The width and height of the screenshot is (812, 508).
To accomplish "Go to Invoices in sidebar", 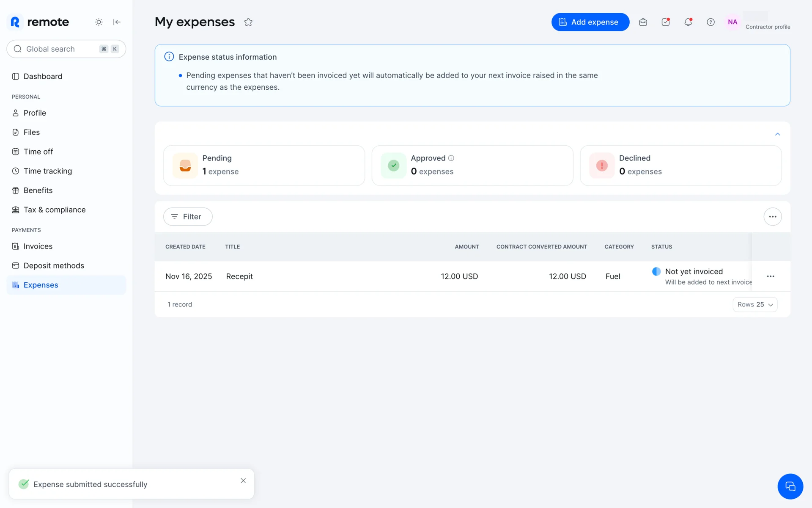I will click(x=38, y=246).
